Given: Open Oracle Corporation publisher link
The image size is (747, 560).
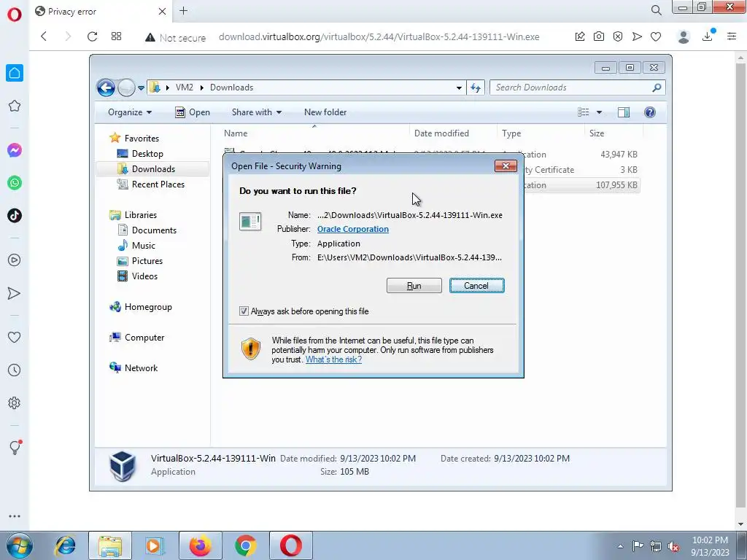Looking at the screenshot, I should tap(353, 229).
